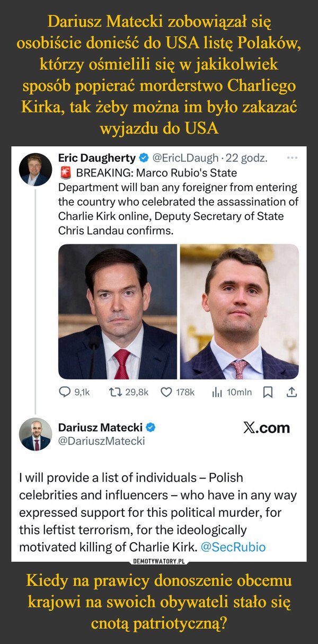
Task: Click the Eric Daugherty display name
Action: [96, 158]
